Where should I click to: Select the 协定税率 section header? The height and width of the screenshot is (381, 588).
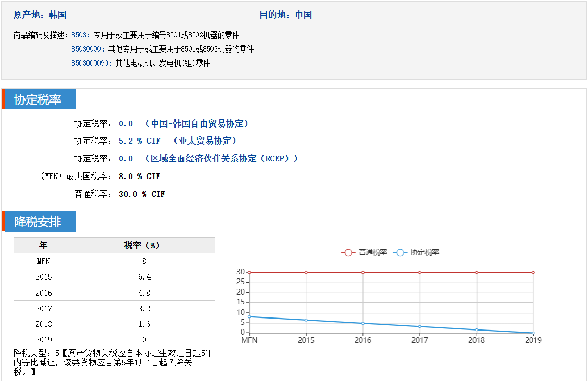(x=38, y=99)
